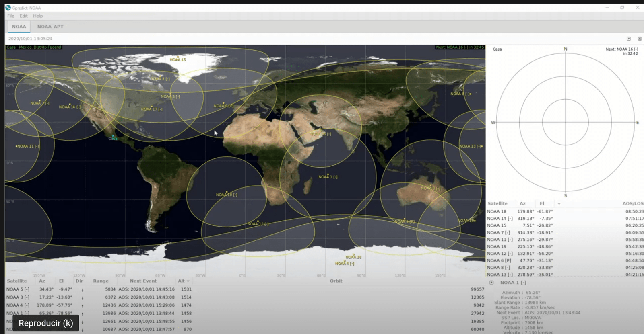Select NOAA 6 [P] row in right list
Image resolution: width=644 pixels, height=334 pixels.
(x=565, y=260)
